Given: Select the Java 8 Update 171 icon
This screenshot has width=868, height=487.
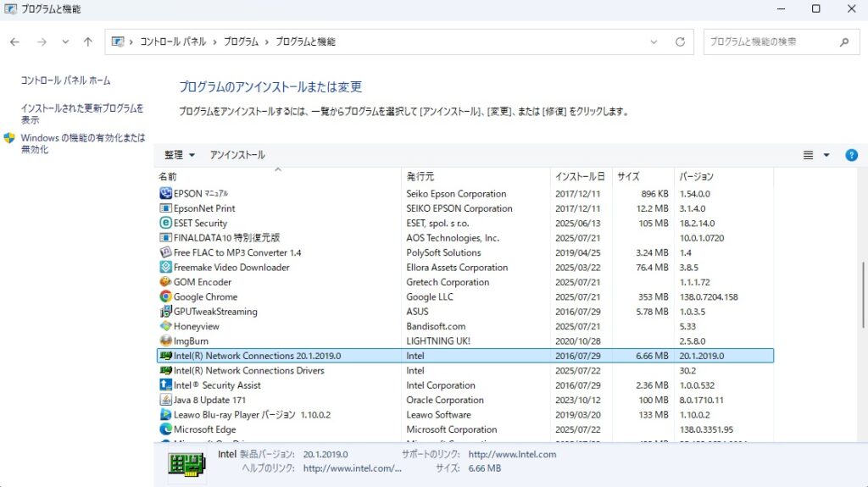Looking at the screenshot, I should point(165,400).
